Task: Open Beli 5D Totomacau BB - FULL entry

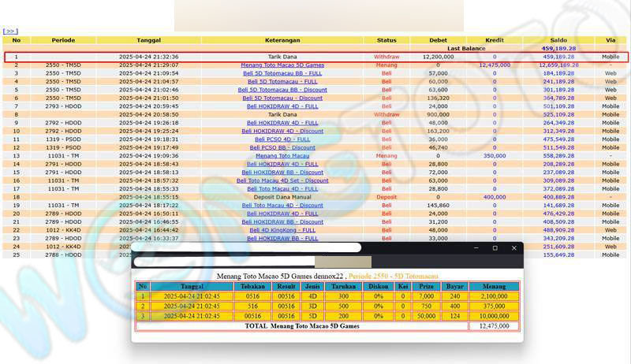Action: pyautogui.click(x=282, y=73)
